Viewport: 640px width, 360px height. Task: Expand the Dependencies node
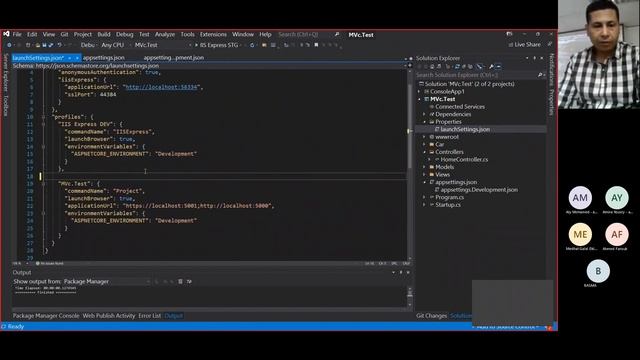pyautogui.click(x=424, y=114)
